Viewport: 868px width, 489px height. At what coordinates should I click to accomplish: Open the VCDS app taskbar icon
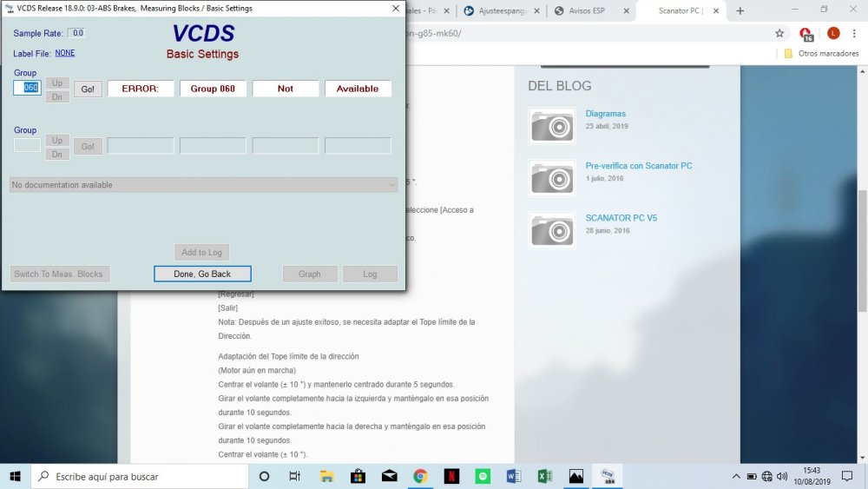click(608, 476)
